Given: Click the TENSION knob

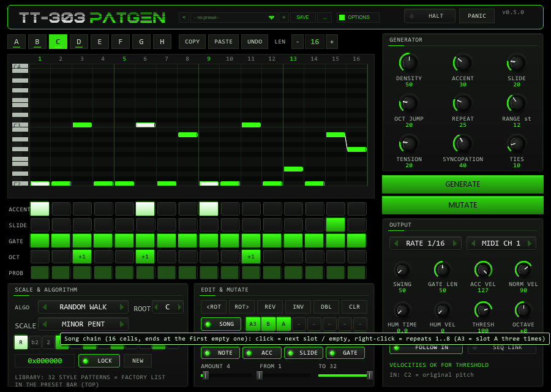Looking at the screenshot, I should (409, 144).
